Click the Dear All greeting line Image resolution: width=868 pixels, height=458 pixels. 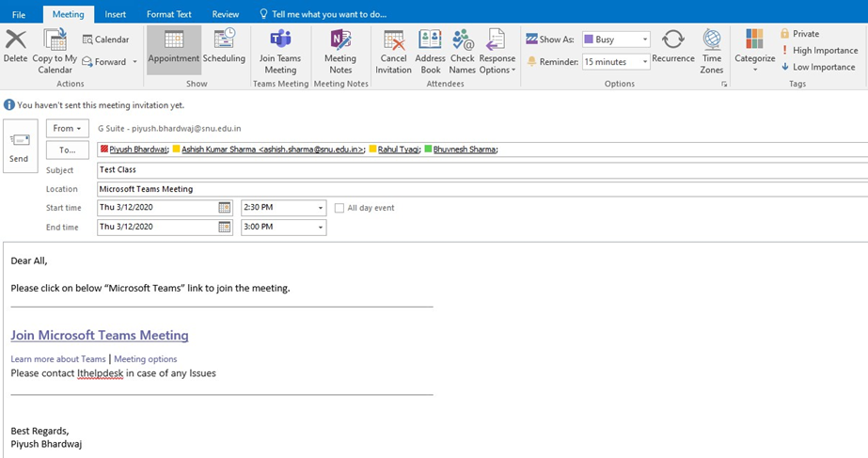tap(29, 261)
